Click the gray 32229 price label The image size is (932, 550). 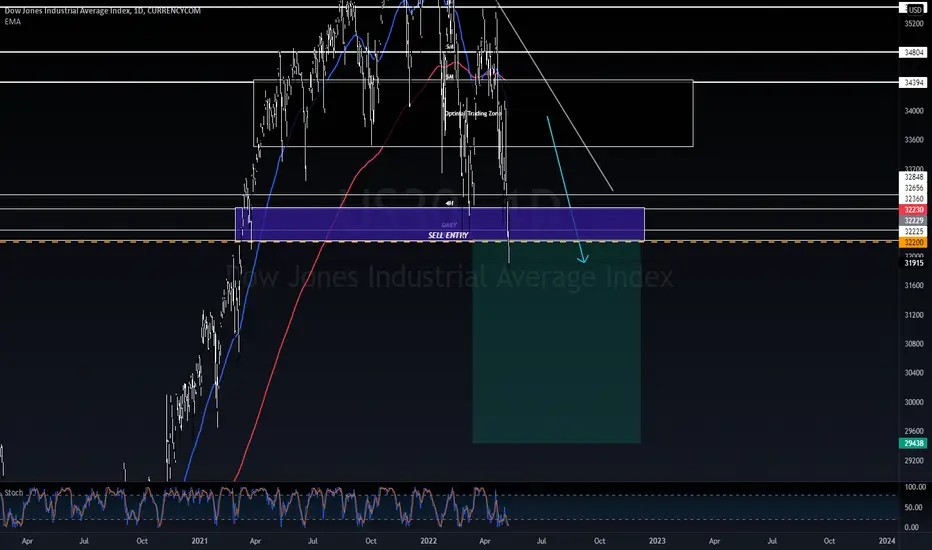pyautogui.click(x=914, y=221)
